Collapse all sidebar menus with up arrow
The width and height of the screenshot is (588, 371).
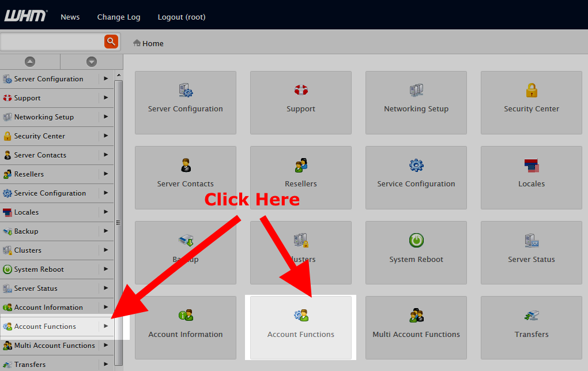pos(30,62)
